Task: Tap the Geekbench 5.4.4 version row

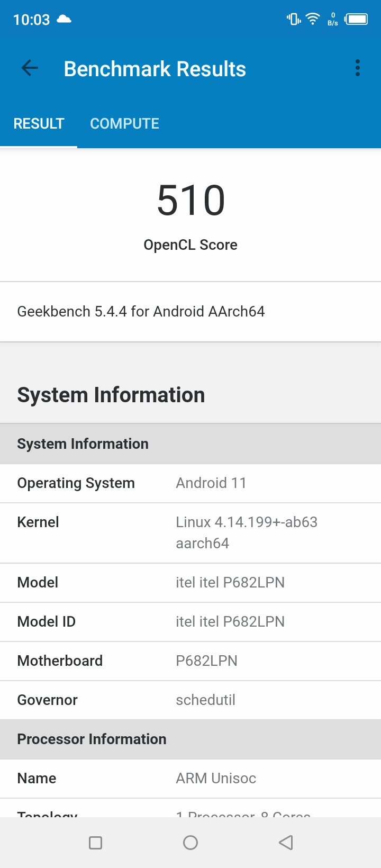Action: [x=190, y=311]
